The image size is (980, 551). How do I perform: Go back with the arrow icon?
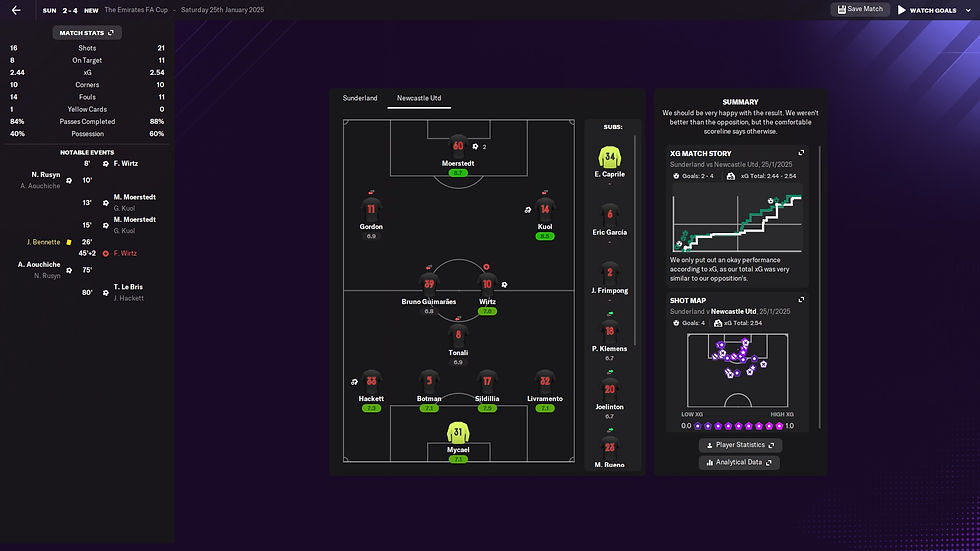click(x=16, y=10)
